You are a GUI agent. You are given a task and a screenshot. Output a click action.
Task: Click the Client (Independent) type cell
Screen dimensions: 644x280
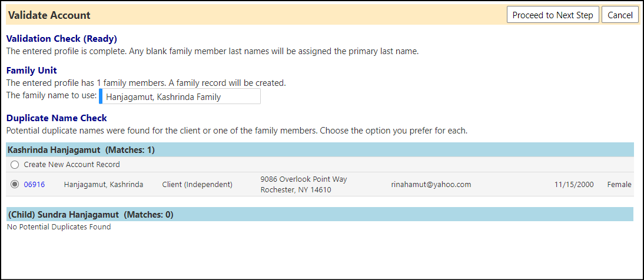coord(197,185)
